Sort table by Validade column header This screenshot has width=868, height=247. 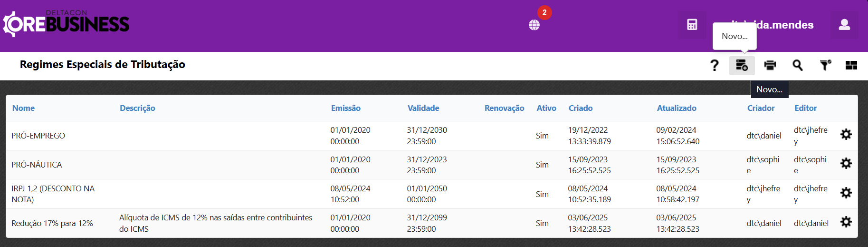pos(423,108)
